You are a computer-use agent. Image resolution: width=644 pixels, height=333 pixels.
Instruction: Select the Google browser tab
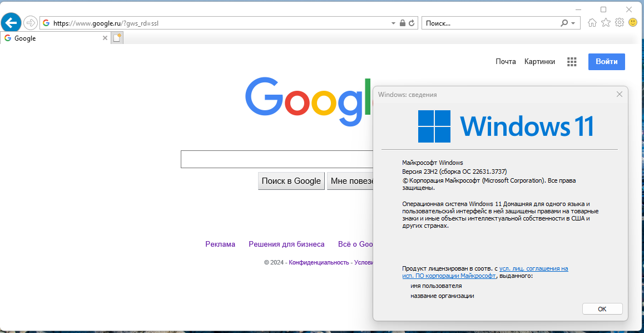coord(56,38)
